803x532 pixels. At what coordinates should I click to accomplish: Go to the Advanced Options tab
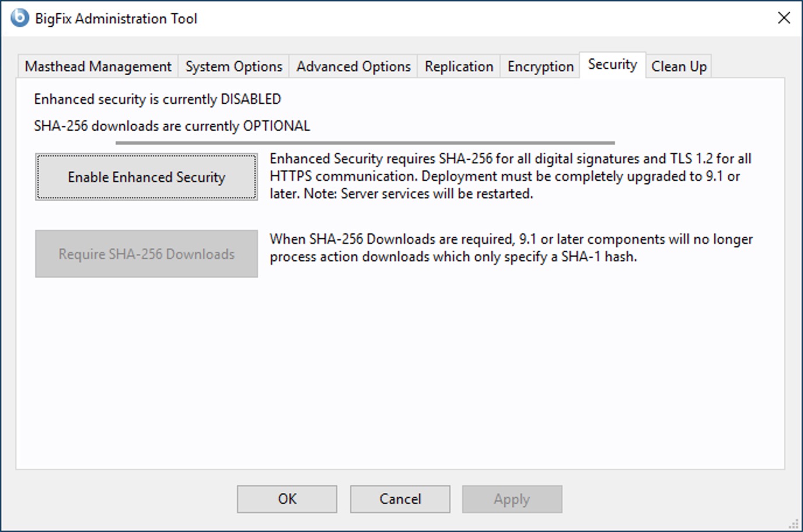point(353,66)
